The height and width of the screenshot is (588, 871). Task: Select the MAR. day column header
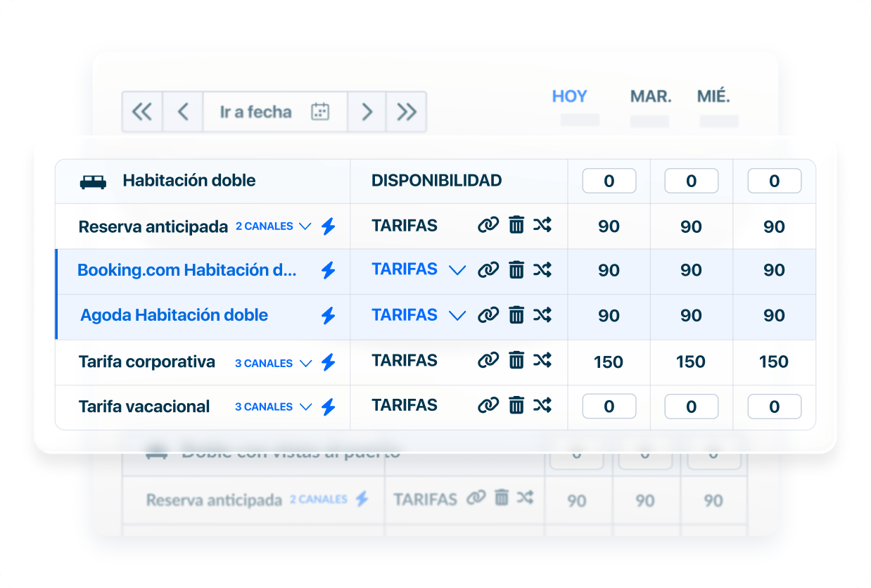pos(650,96)
